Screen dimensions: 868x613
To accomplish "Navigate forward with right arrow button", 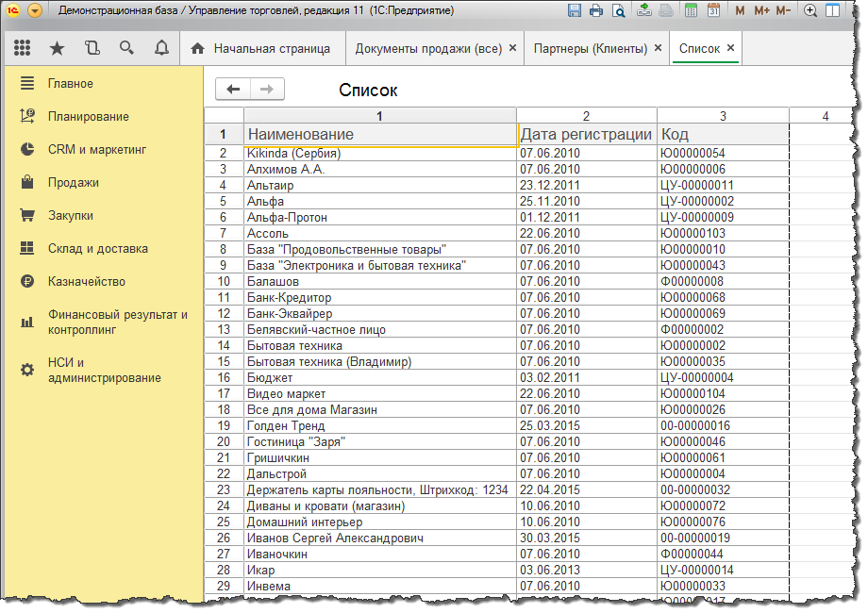I will 267,89.
